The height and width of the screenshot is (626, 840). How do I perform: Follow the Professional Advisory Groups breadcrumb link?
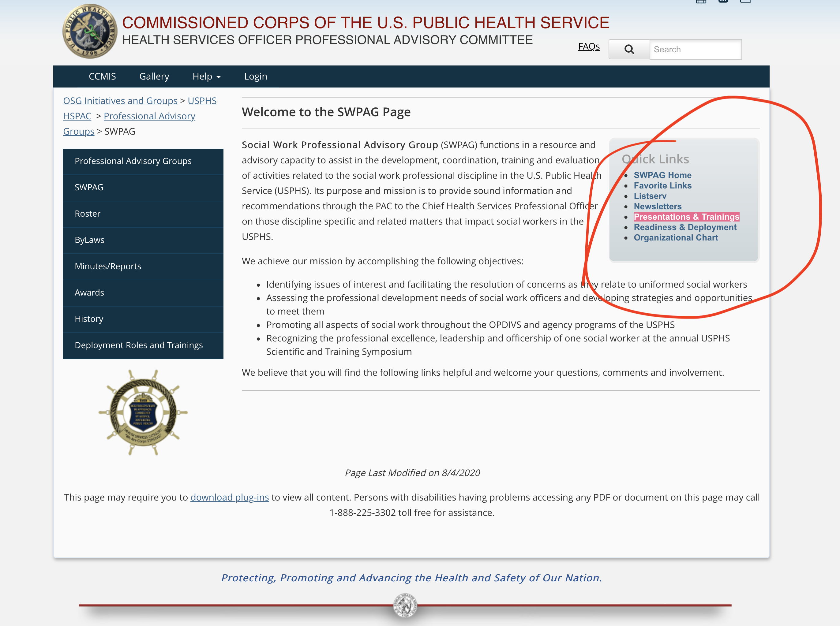click(129, 124)
